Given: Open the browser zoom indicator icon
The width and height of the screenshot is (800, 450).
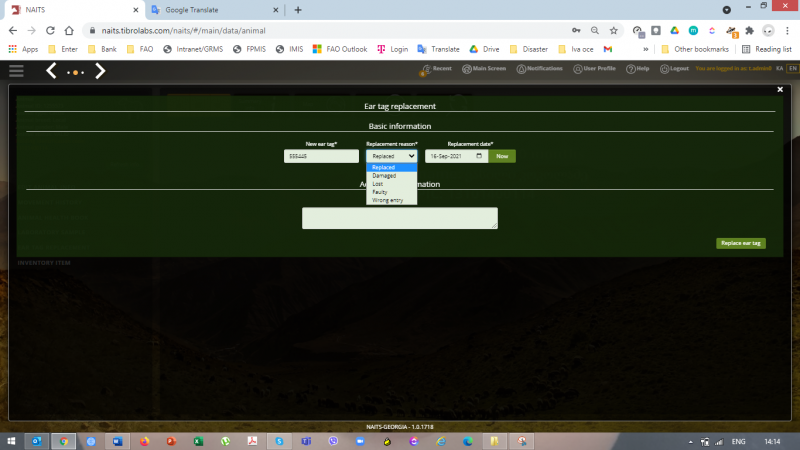Looking at the screenshot, I should pyautogui.click(x=595, y=31).
